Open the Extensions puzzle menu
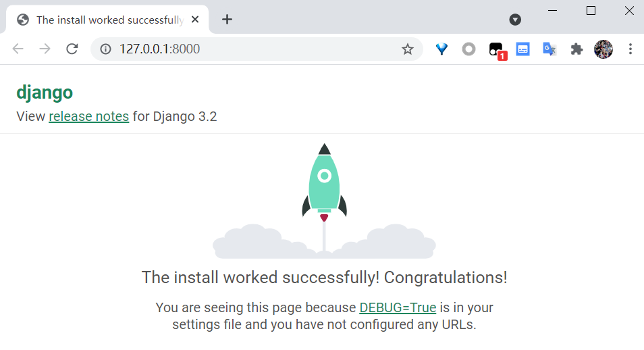This screenshot has height=350, width=644. click(x=576, y=49)
